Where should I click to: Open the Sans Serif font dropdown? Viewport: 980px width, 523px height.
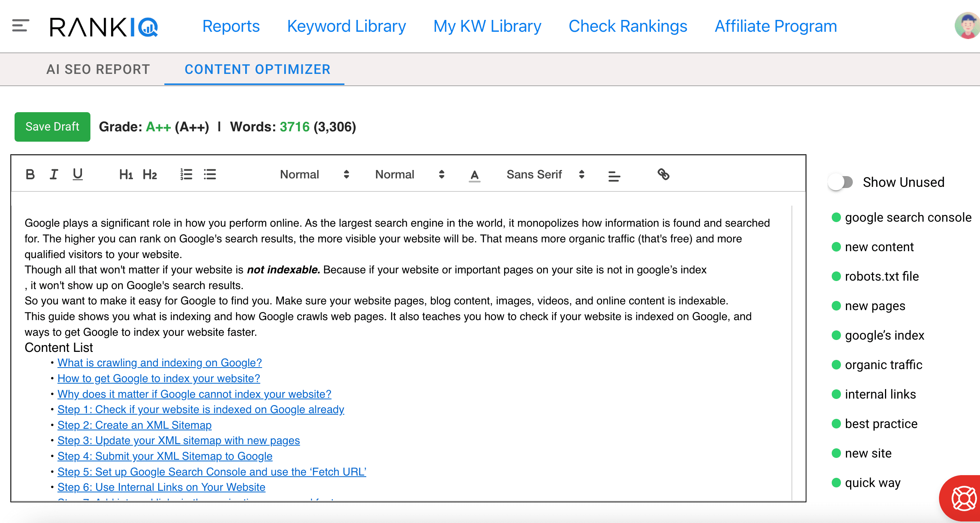point(544,175)
